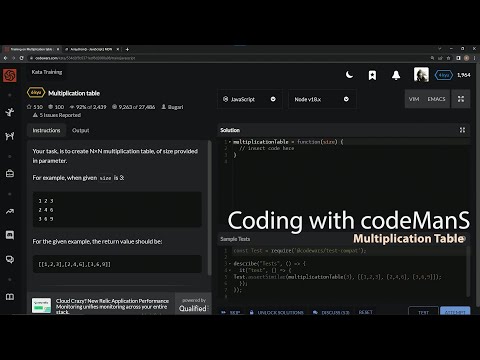Open the discussions bubbles icon in sidebar

coord(10,259)
